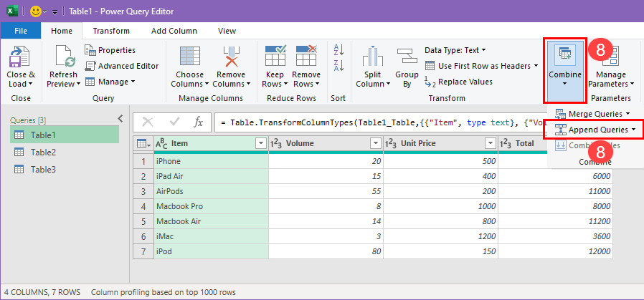Click the 4 COLUMNS, 7 ROWS status text
644x300 pixels.
[42, 292]
